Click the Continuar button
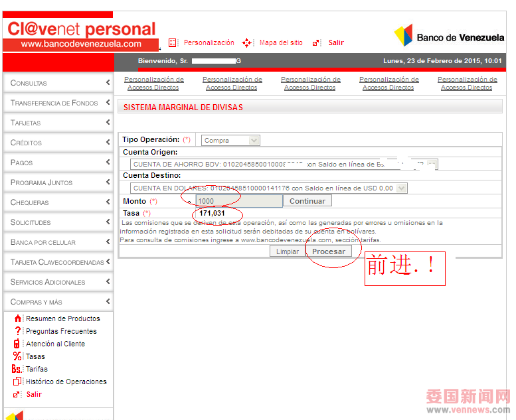This screenshot has width=516, height=420. 307,201
